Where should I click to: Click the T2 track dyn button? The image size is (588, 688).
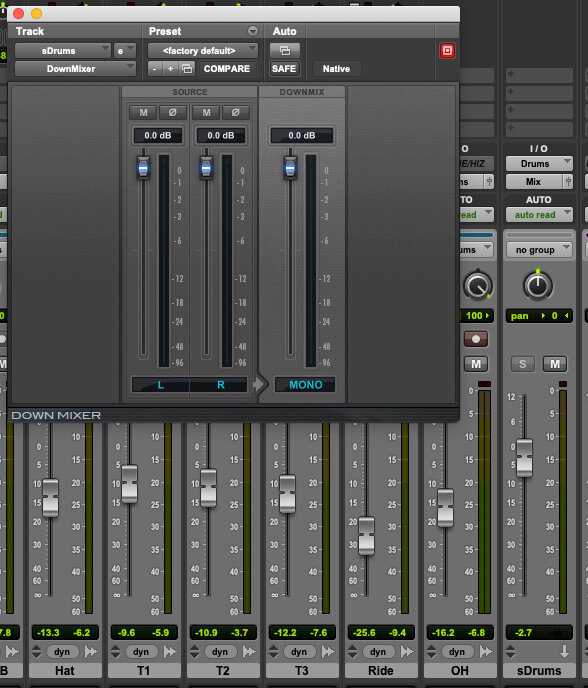(x=220, y=652)
